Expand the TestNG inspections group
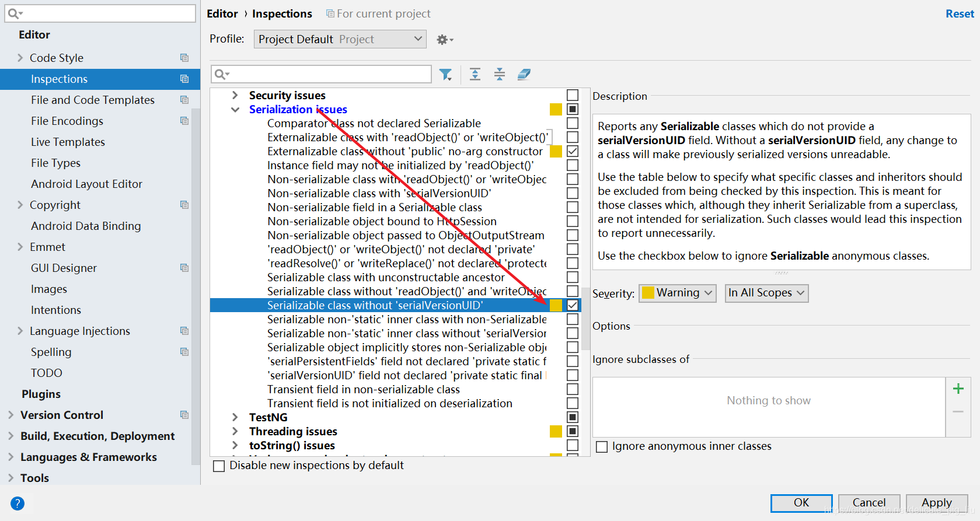 point(235,417)
